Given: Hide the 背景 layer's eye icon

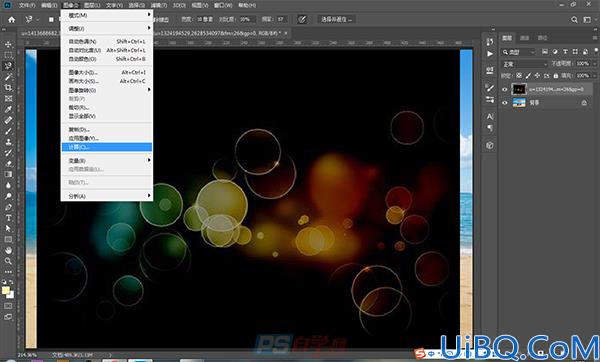Looking at the screenshot, I should [x=505, y=103].
